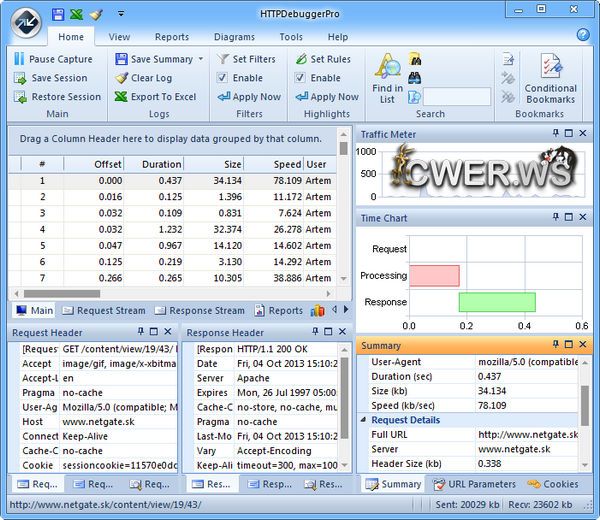Click Restore Session
The height and width of the screenshot is (520, 600).
tap(57, 97)
